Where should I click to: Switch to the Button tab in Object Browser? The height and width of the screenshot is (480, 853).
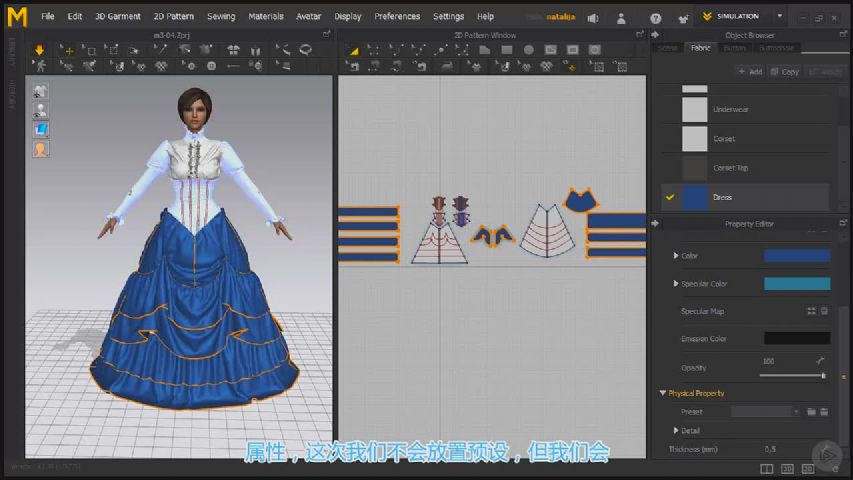point(734,48)
